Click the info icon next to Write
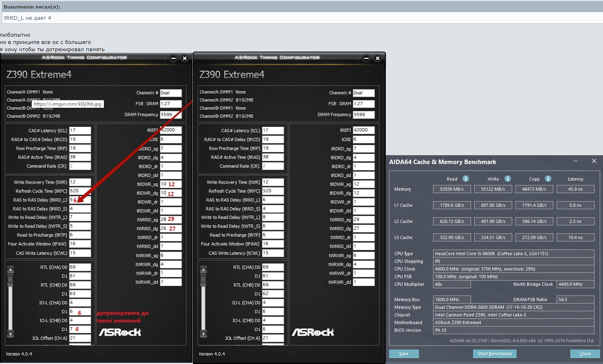 (x=508, y=179)
